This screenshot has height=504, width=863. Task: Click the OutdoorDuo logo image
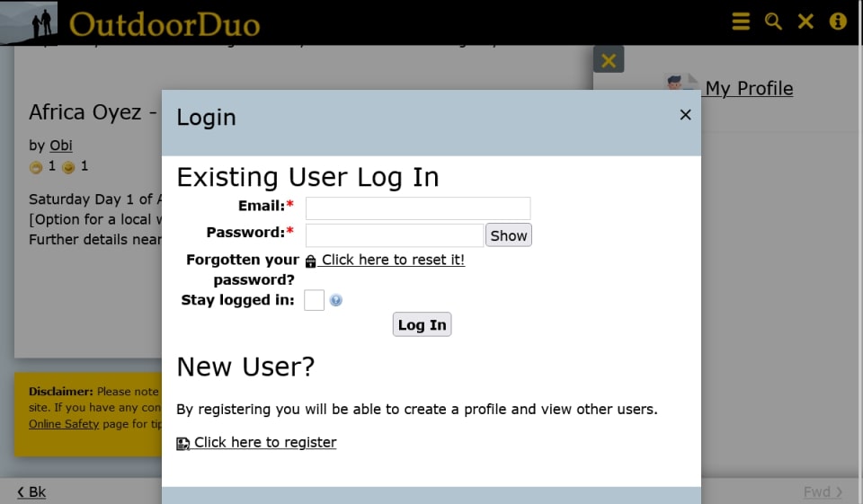pyautogui.click(x=29, y=22)
